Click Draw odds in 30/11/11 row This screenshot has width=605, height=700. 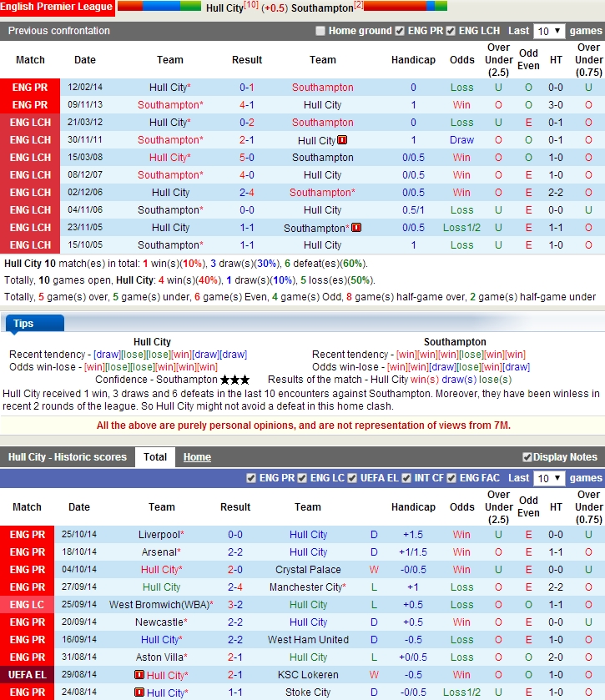pyautogui.click(x=461, y=140)
